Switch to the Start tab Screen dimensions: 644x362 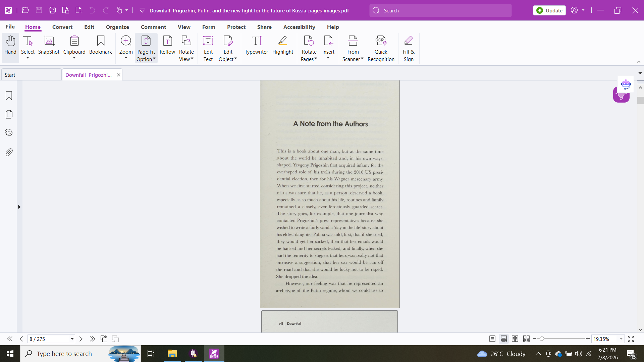click(32, 75)
